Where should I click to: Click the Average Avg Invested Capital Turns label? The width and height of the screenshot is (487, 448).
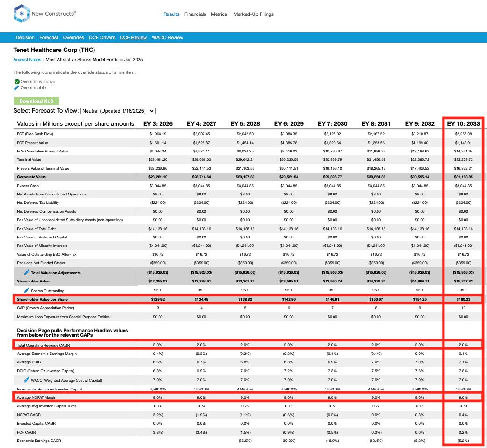[x=47, y=406]
